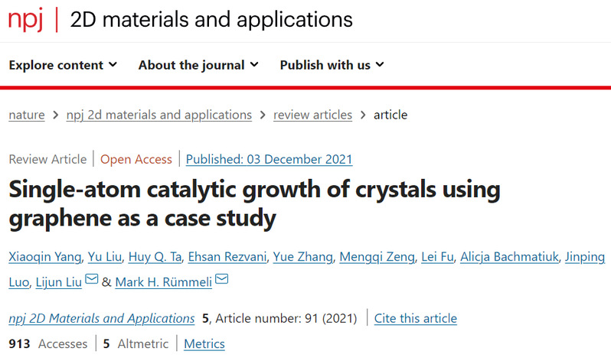Screen dimensions: 611x364
Task: Open npj 2d materials and applications breadcrumb
Action: (x=158, y=115)
